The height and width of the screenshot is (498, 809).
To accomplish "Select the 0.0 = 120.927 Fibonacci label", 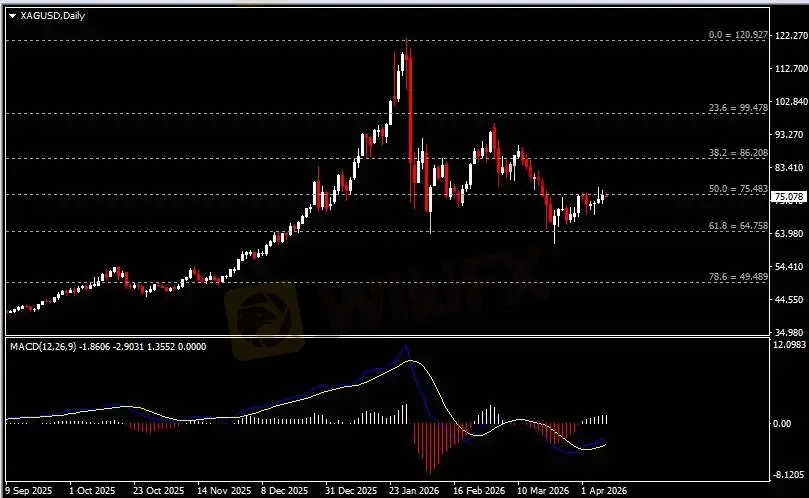I will (738, 35).
